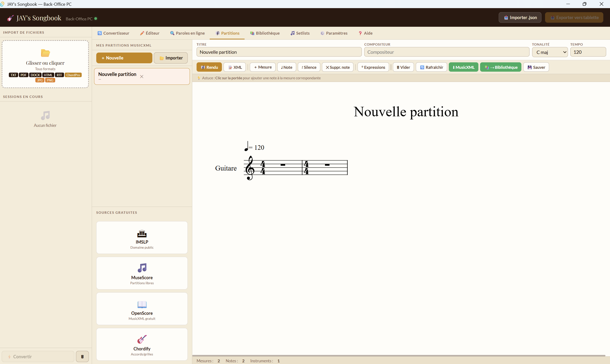Screen dimensions: 610x364
Task: Open the Paramètres tab
Action: click(334, 33)
